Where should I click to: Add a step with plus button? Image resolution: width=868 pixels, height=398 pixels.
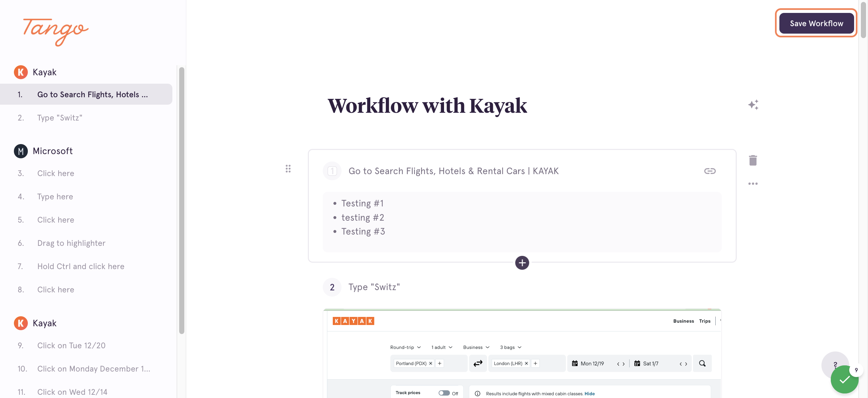pos(522,263)
